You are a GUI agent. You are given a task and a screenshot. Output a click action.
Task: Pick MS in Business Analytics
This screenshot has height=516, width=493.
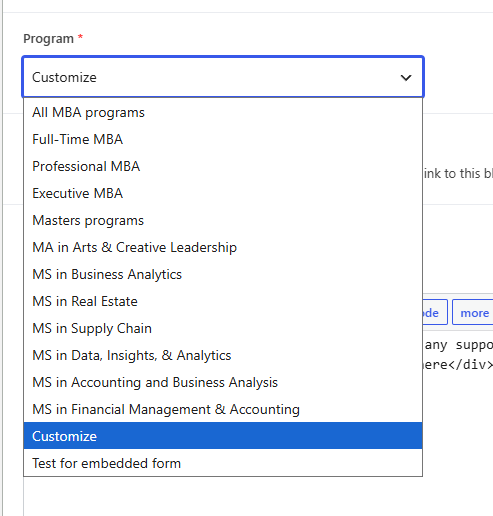223,274
